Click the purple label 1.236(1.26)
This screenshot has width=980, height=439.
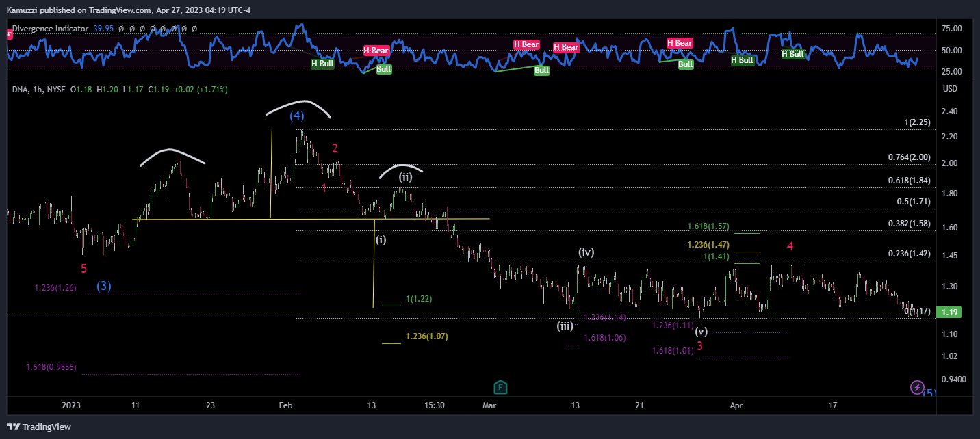click(x=55, y=288)
